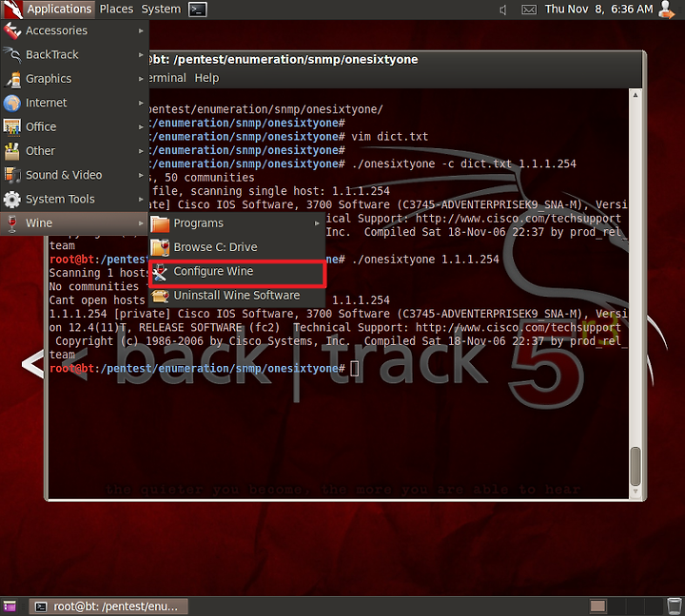The height and width of the screenshot is (616, 685).
Task: Launch terminal from top panel icon
Action: [198, 10]
